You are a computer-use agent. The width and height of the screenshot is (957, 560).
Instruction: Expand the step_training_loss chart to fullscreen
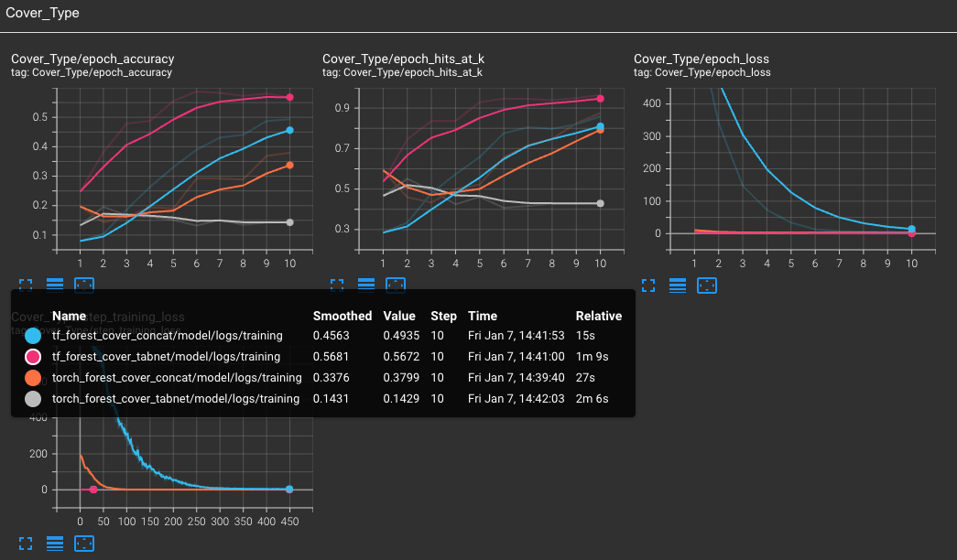pyautogui.click(x=25, y=543)
